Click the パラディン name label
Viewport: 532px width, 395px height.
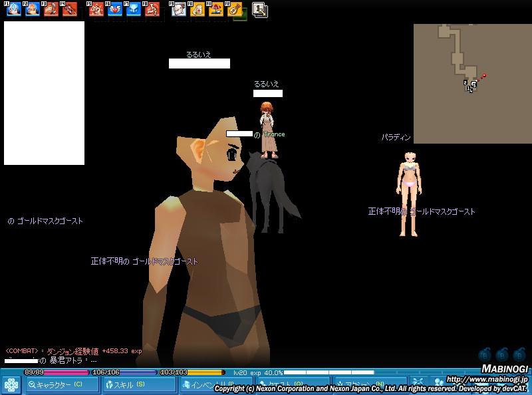tap(396, 138)
